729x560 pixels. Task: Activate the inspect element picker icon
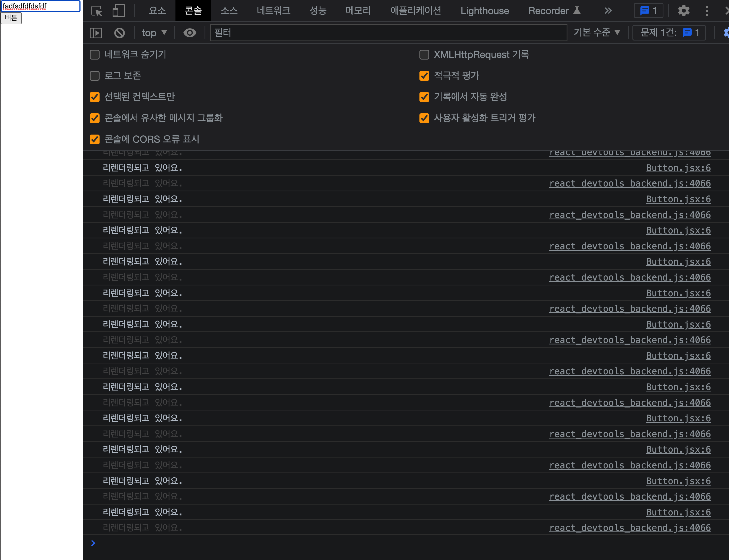[x=97, y=11]
